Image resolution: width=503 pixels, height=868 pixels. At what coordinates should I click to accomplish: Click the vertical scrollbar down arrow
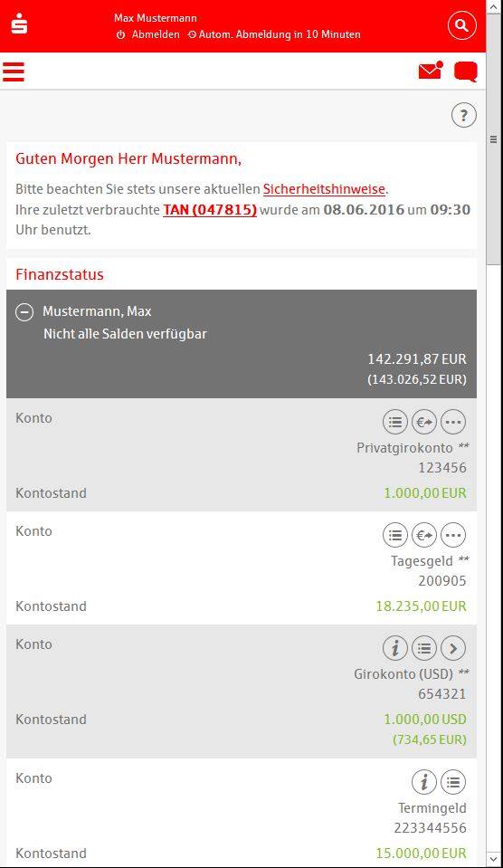click(x=494, y=859)
